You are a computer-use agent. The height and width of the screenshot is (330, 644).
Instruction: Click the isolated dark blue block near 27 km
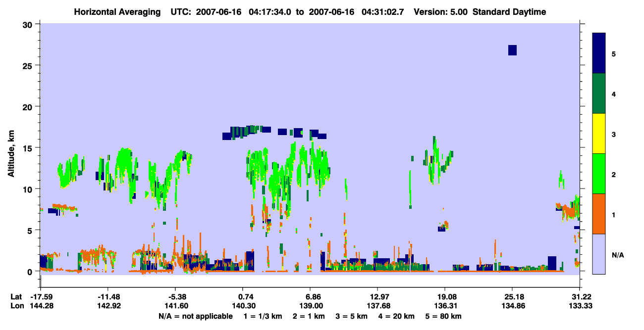point(512,50)
